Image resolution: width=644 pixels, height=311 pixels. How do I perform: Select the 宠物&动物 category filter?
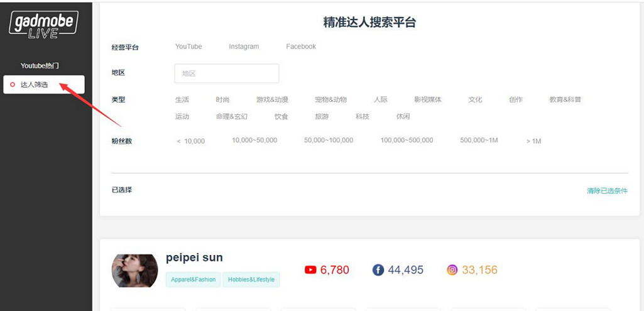point(330,100)
